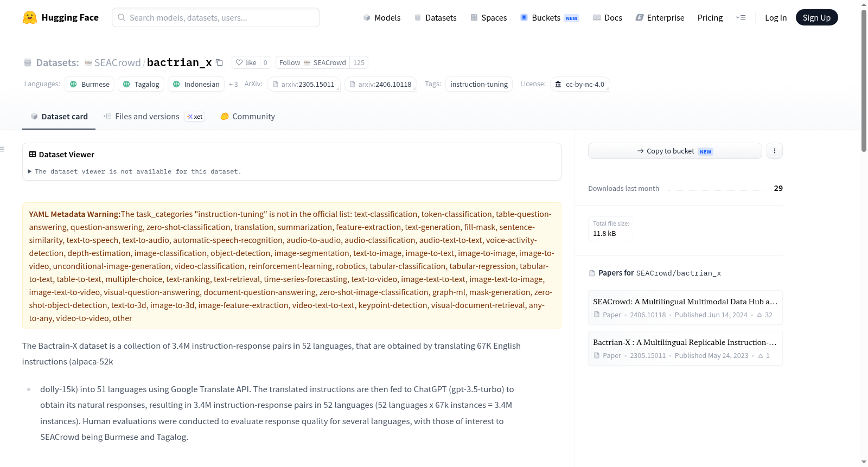Open the Docs page
868x467 pixels.
pos(607,17)
